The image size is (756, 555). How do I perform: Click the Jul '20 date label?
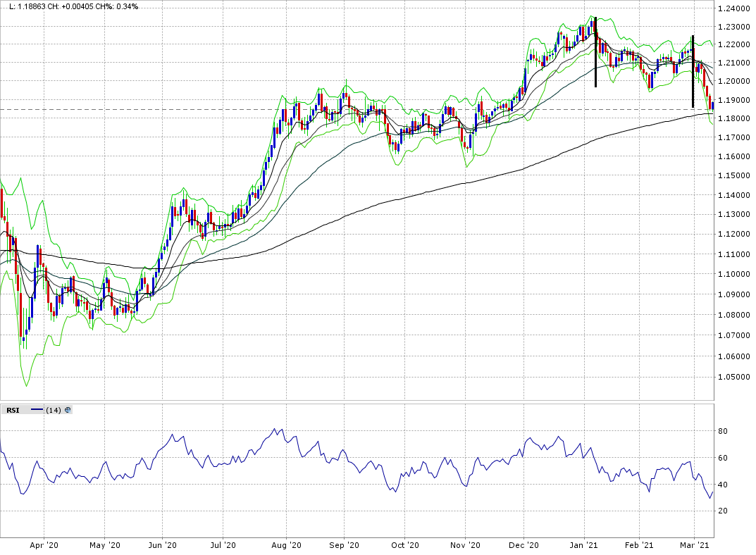(x=223, y=545)
